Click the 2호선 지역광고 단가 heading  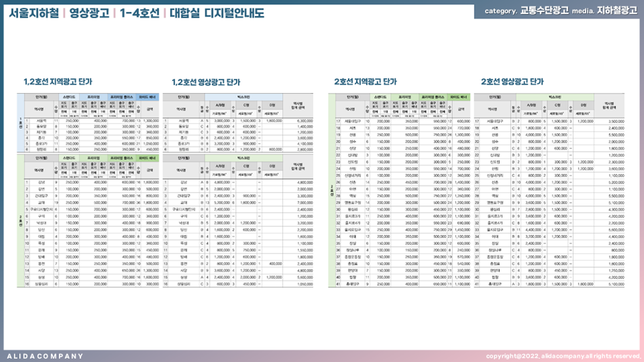tap(365, 82)
